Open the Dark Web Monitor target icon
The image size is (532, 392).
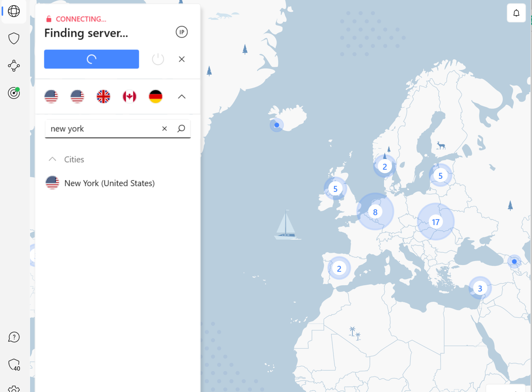coord(14,93)
